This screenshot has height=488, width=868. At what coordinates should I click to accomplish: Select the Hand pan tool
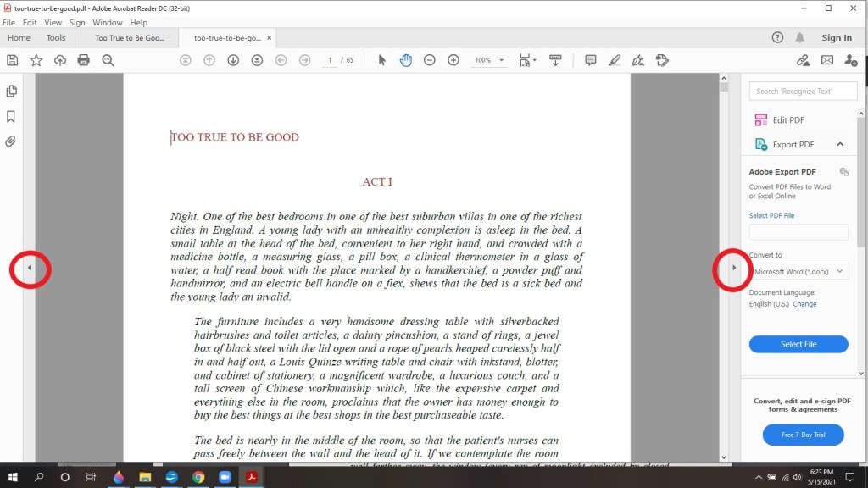pos(405,60)
